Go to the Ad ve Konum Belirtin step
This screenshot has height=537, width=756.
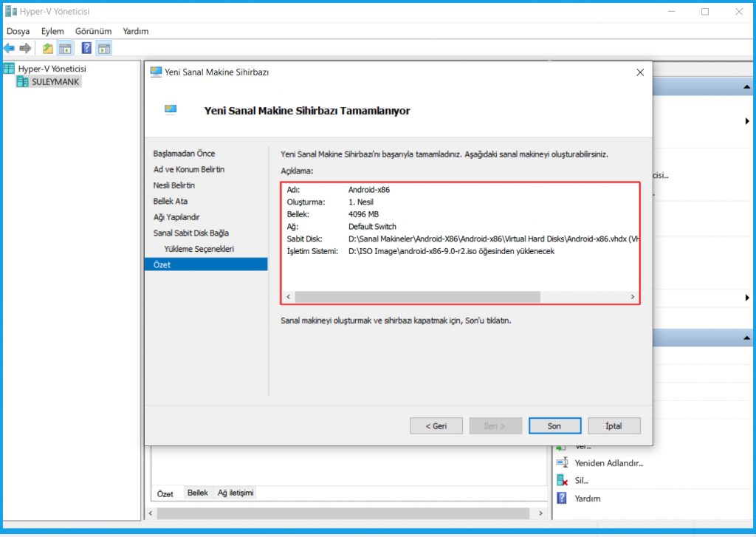point(189,169)
